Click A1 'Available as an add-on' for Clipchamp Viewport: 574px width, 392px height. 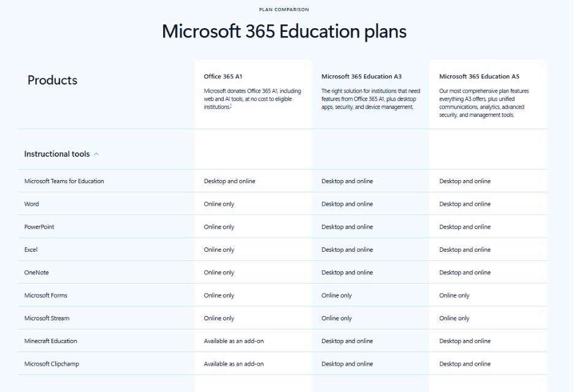coord(234,364)
